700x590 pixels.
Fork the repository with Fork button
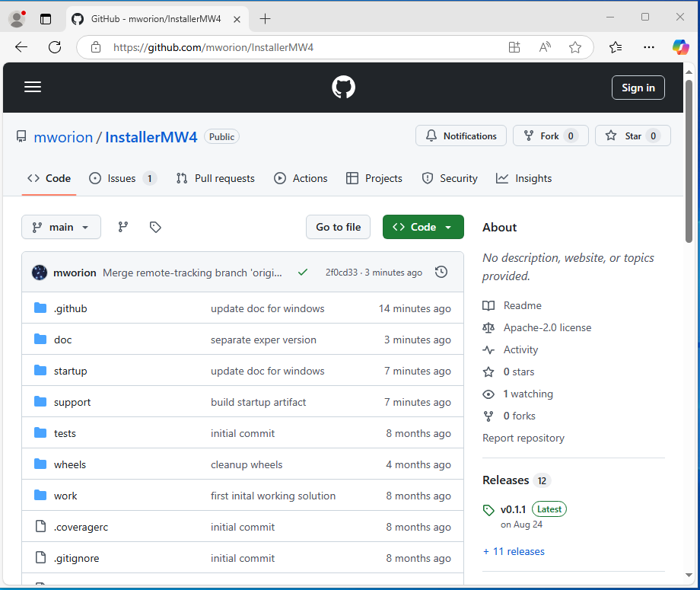click(550, 136)
